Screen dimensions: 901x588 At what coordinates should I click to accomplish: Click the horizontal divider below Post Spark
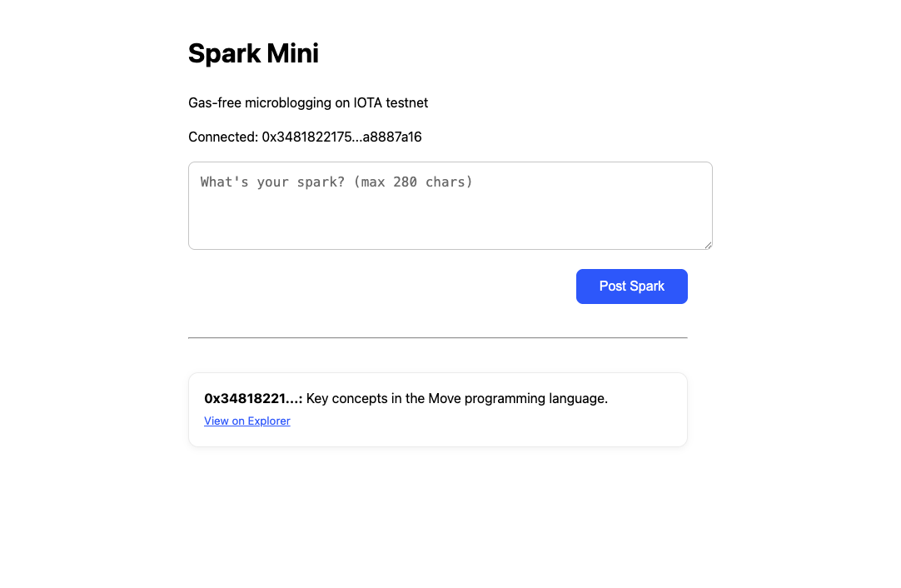[438, 338]
